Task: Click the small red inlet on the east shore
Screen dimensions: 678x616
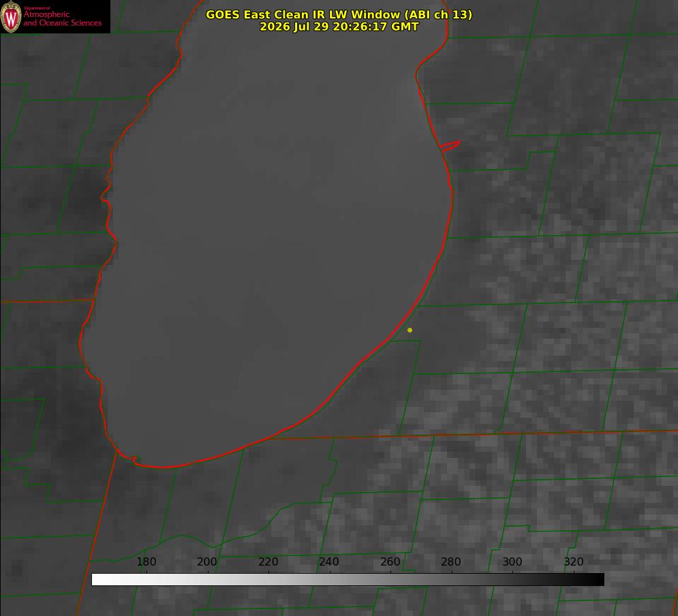Action: [450, 146]
